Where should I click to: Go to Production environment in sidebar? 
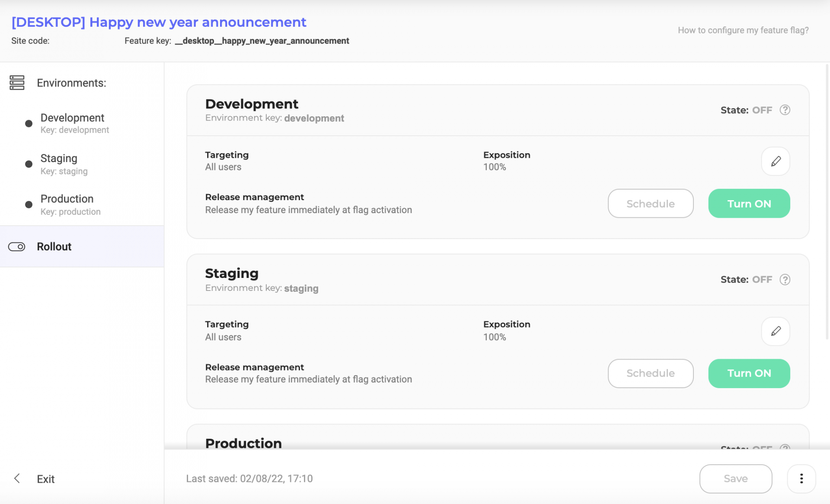coord(70,204)
